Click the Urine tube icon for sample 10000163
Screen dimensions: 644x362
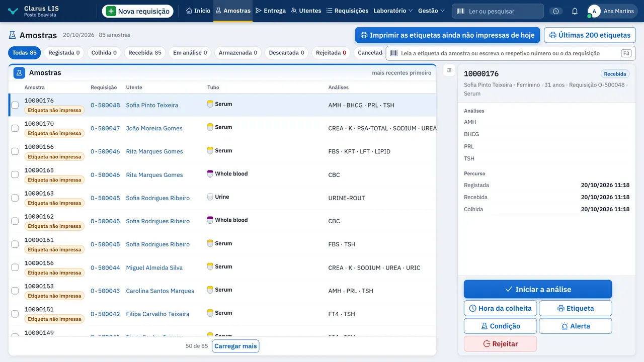click(x=210, y=197)
